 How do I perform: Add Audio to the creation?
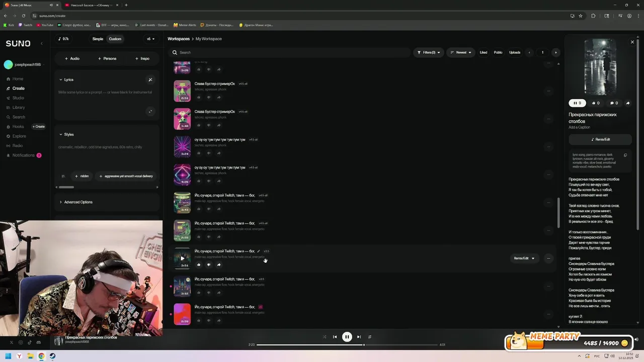coord(72,58)
